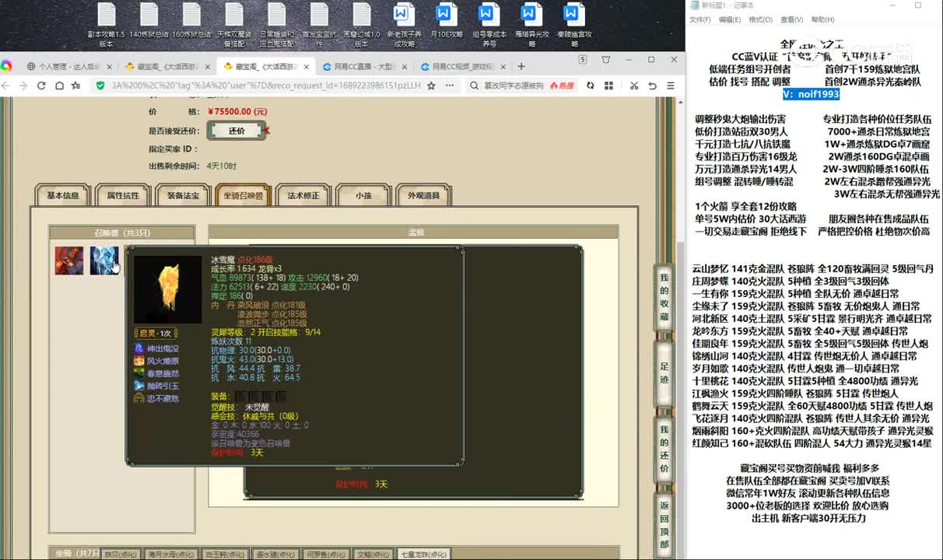Screen dimensions: 943x560
Task: Switch to browser tab 网易CC直播
Action: point(363,67)
